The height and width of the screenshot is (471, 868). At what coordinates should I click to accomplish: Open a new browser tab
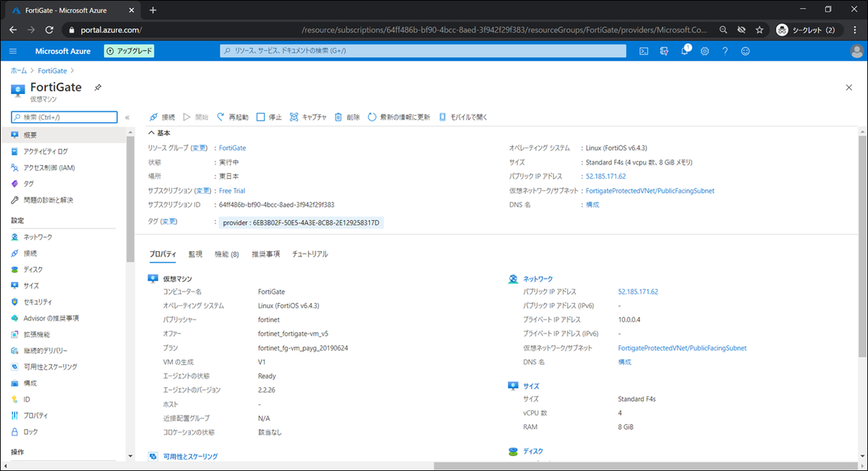tap(153, 10)
